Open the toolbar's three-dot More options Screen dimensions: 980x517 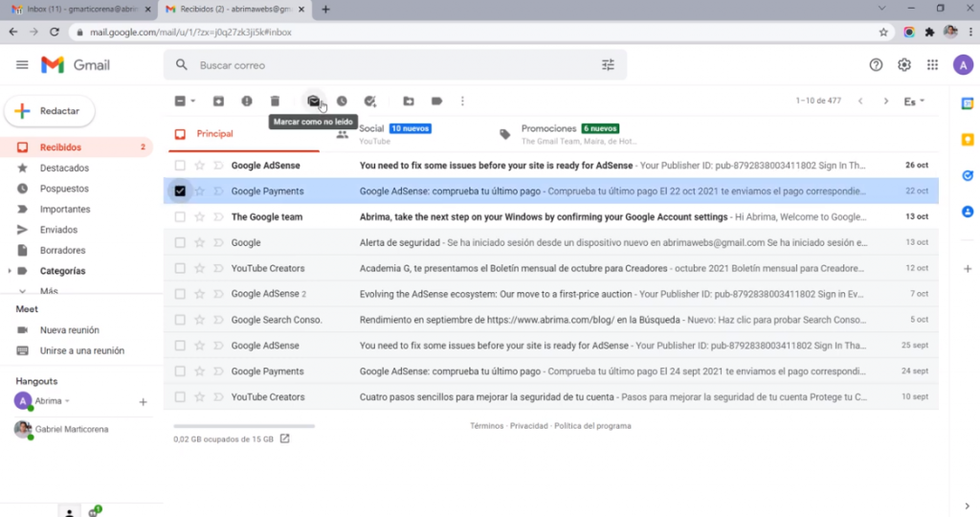[x=462, y=101]
